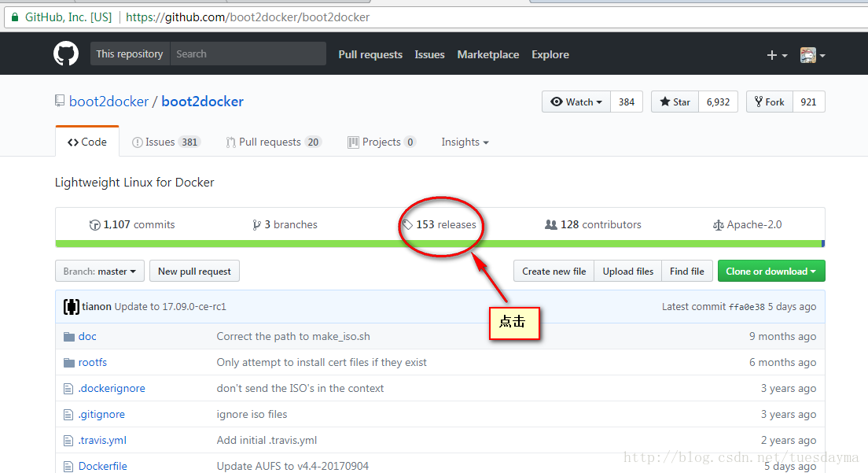
Task: Open commit 'ignore iso files'
Action: 252,414
